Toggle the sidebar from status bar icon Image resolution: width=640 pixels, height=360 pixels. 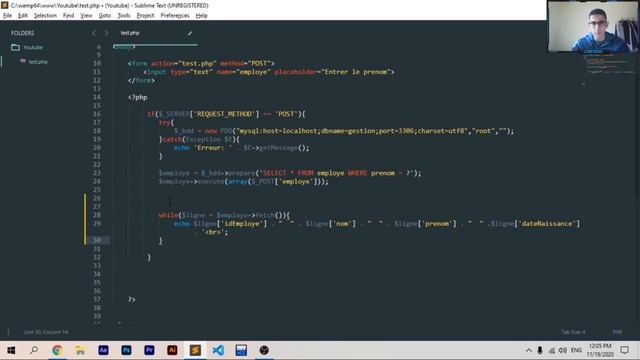9,332
